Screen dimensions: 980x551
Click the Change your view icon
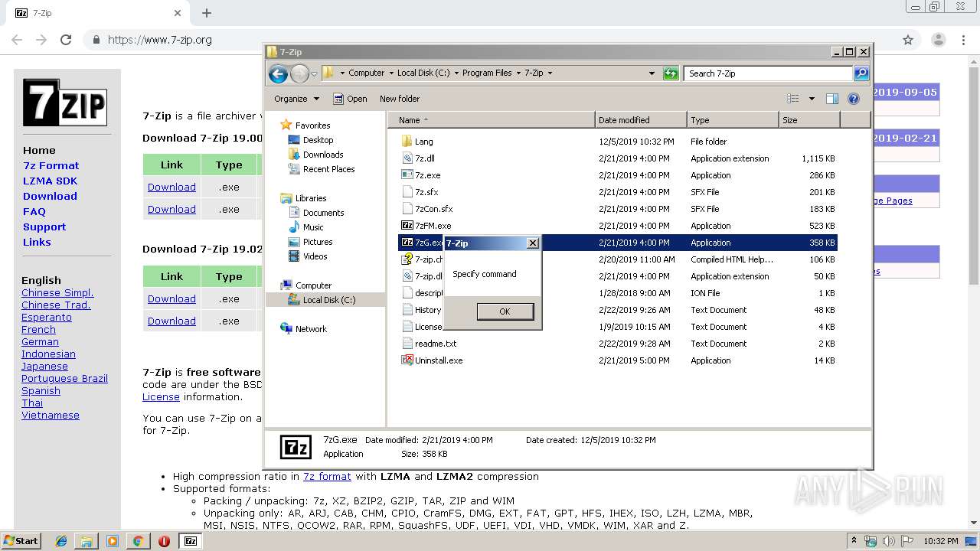coord(793,99)
